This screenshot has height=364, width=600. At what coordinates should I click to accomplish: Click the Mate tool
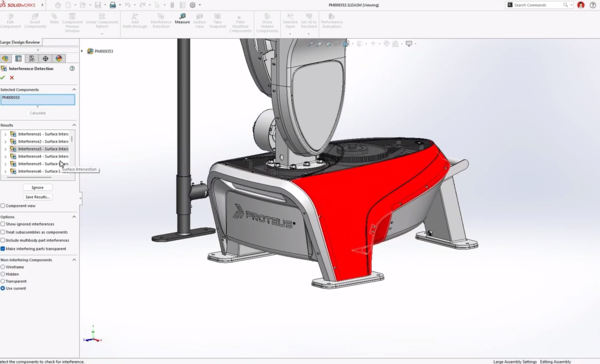pos(54,19)
